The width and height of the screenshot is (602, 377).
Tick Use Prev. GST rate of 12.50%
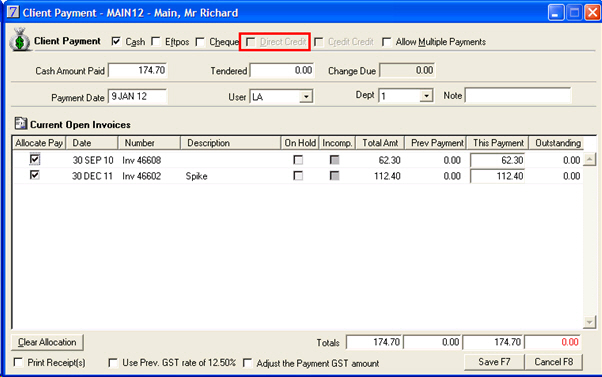pos(113,363)
